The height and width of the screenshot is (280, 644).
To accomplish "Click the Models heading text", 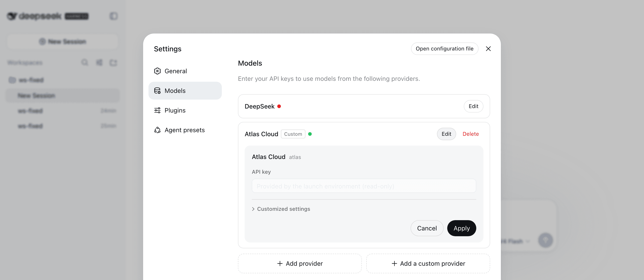I will (250, 63).
